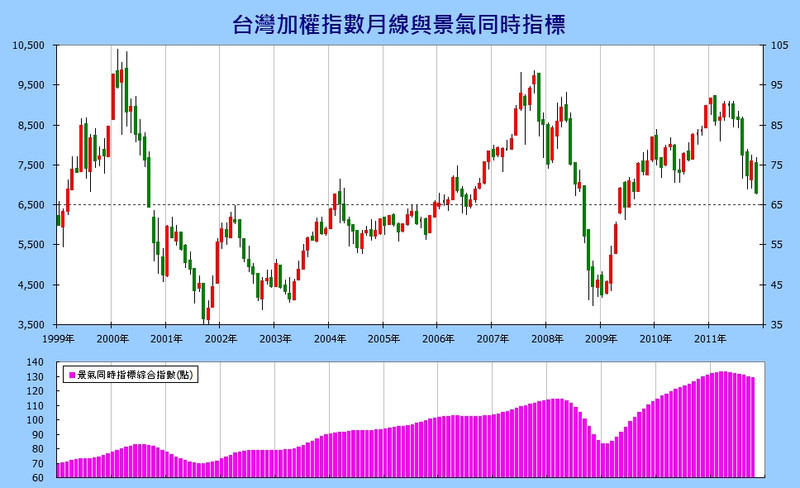
Task: Pick the 2006年 x-axis label
Action: (438, 338)
